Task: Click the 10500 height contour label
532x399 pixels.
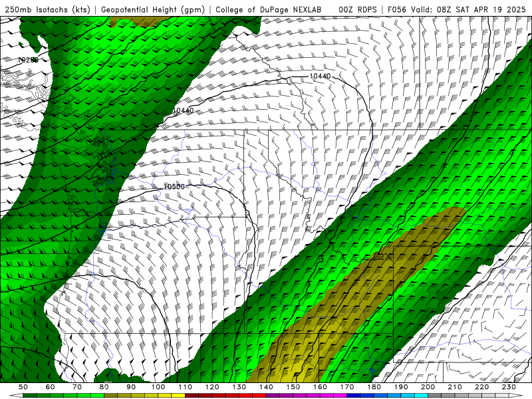Action: point(174,187)
